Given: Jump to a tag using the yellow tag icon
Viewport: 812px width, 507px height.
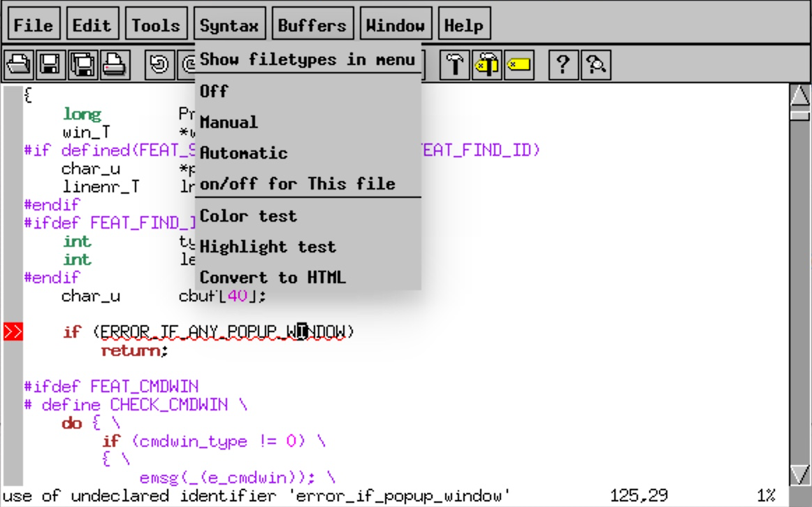Looking at the screenshot, I should pyautogui.click(x=519, y=64).
